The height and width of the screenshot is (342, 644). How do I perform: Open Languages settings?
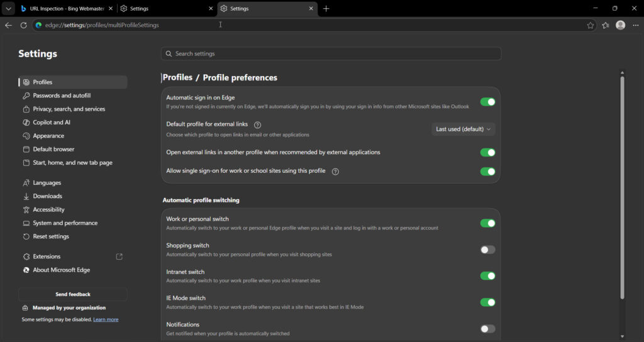pos(73,183)
